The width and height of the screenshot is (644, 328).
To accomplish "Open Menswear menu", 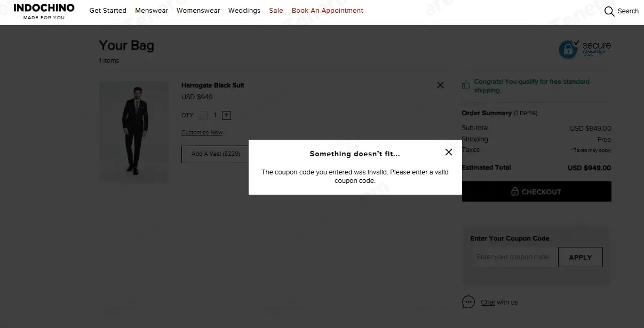I will [x=152, y=11].
